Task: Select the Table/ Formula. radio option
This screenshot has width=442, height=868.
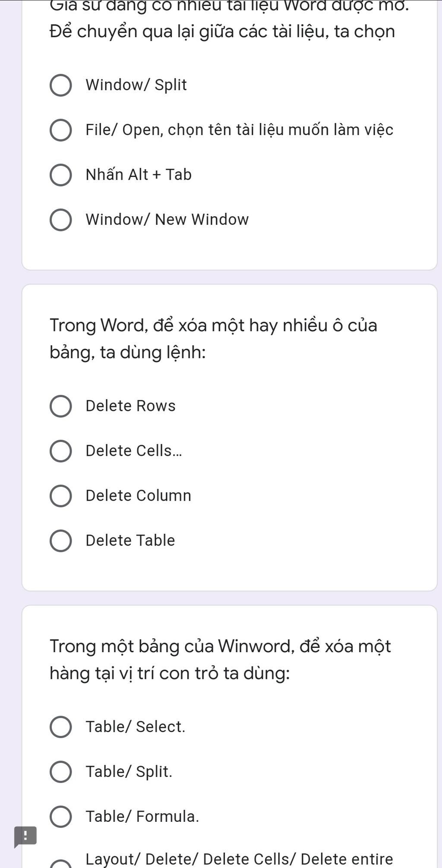Action: (61, 817)
